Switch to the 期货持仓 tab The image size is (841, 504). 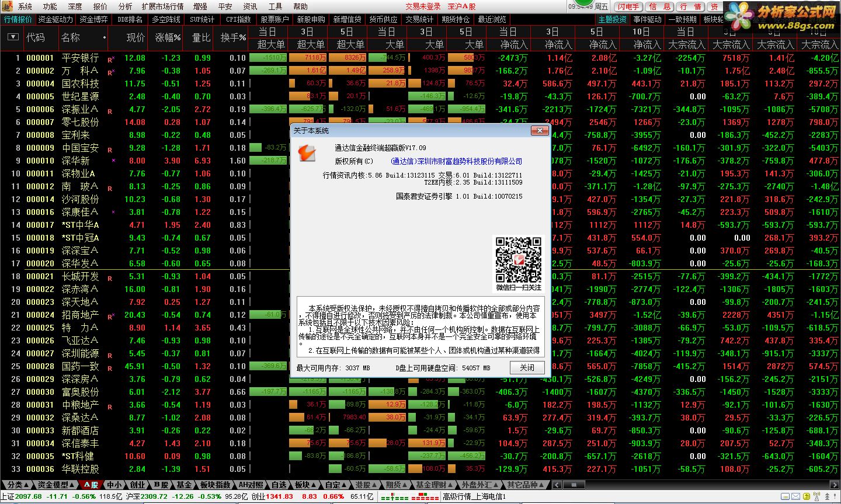[x=456, y=19]
